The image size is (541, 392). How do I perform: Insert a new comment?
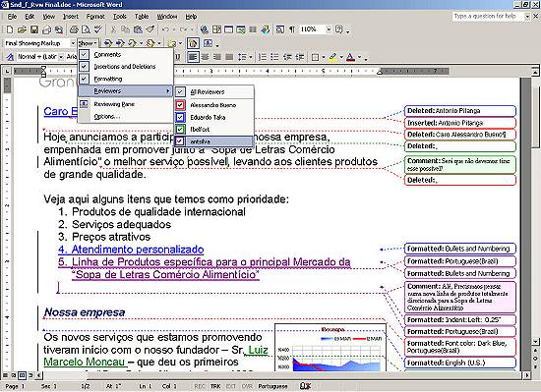point(172,43)
